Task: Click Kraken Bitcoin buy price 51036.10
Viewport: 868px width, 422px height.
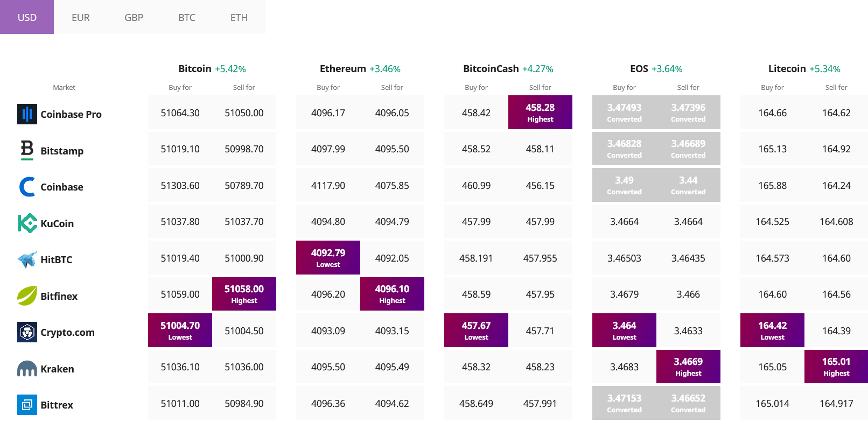Action: click(180, 367)
